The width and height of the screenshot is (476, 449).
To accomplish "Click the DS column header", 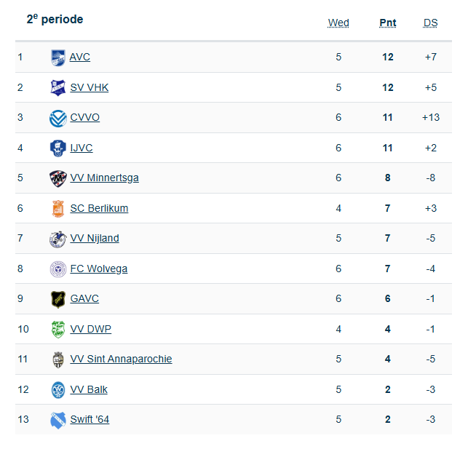I will point(431,23).
